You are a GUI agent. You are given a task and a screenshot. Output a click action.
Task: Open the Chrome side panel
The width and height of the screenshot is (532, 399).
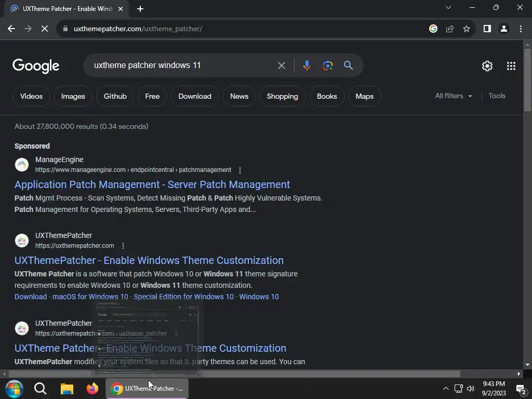487,29
